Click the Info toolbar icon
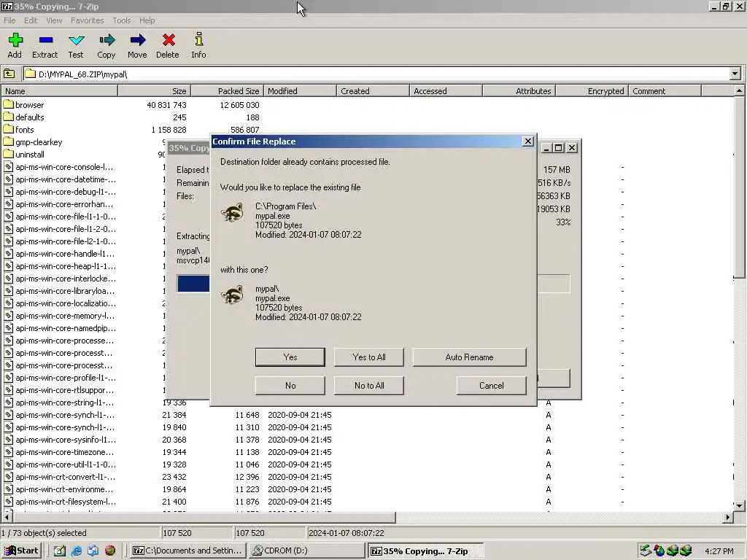747x560 pixels. [x=198, y=39]
